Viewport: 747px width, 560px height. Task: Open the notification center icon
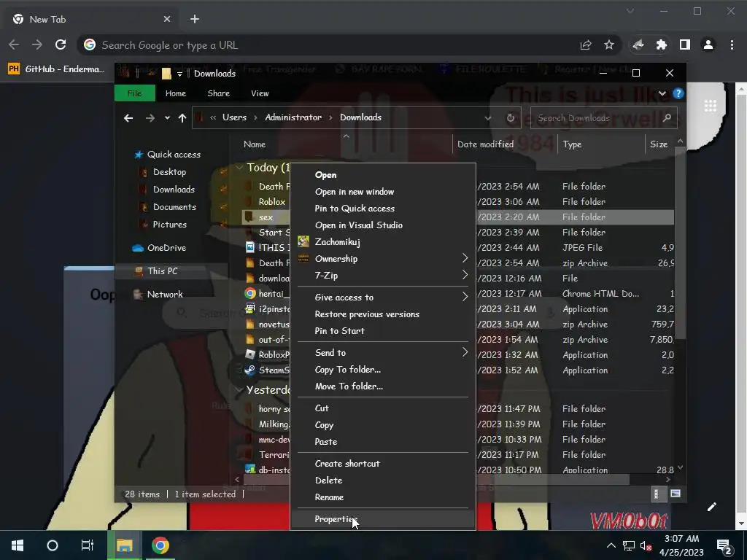click(x=724, y=545)
